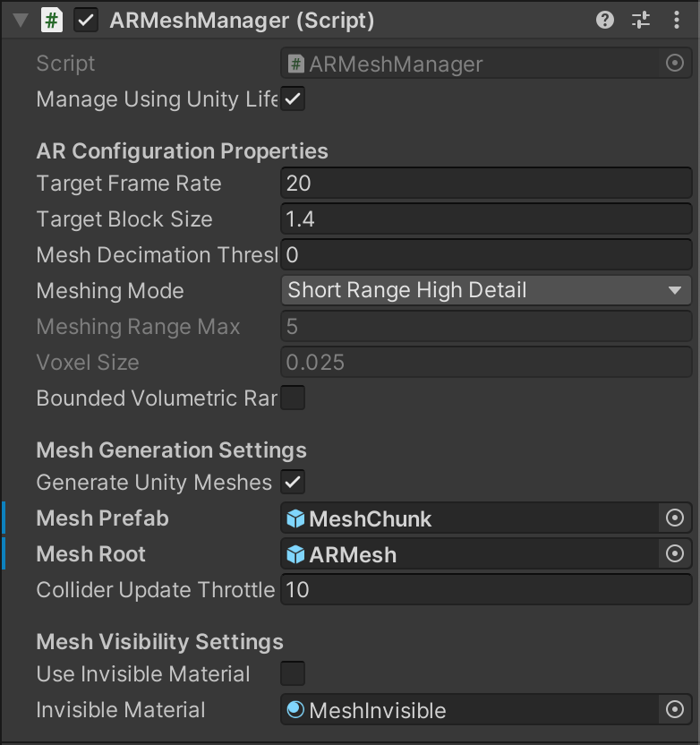
Task: Click the MeshChunk prefab cube icon
Action: pyautogui.click(x=295, y=518)
